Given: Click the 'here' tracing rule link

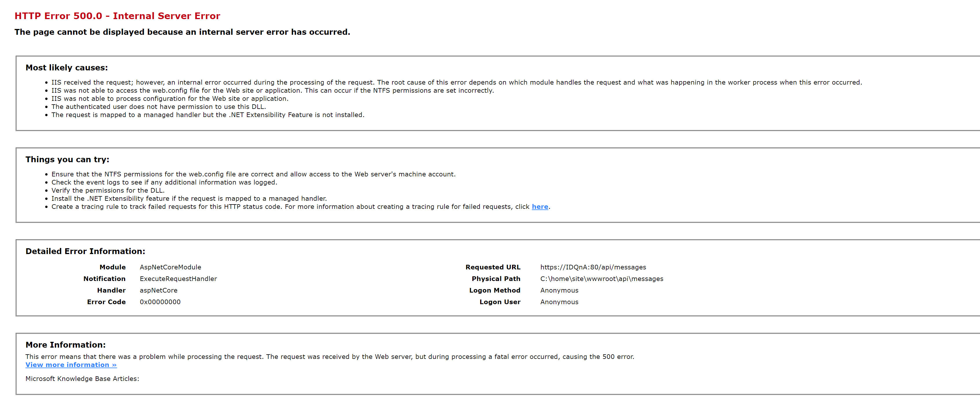Looking at the screenshot, I should [540, 207].
